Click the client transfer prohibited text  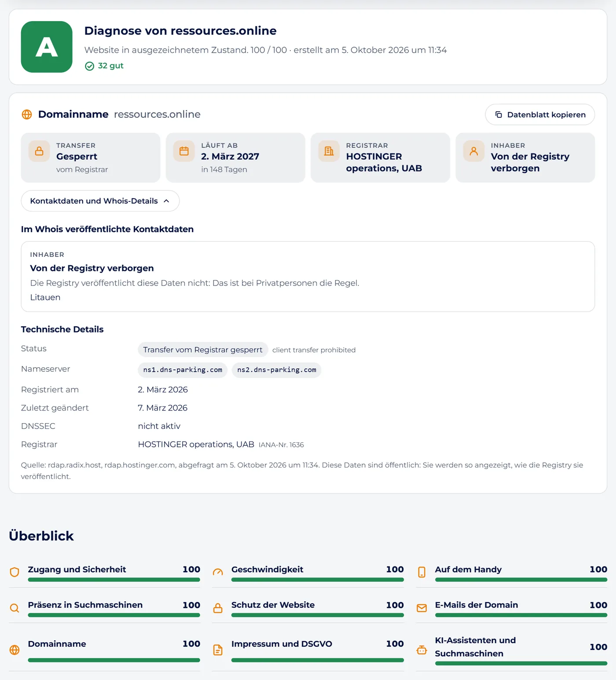(x=314, y=350)
